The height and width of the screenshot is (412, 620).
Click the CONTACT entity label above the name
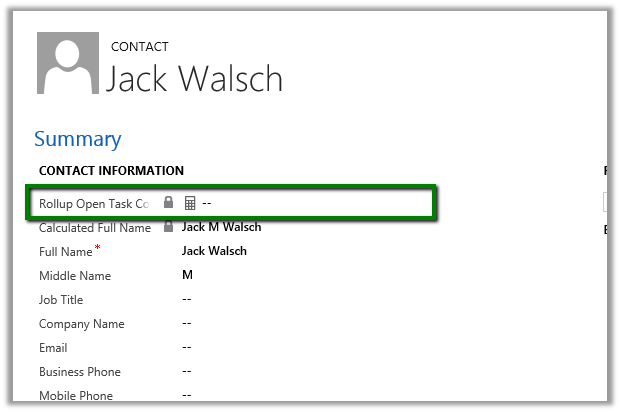(x=139, y=46)
